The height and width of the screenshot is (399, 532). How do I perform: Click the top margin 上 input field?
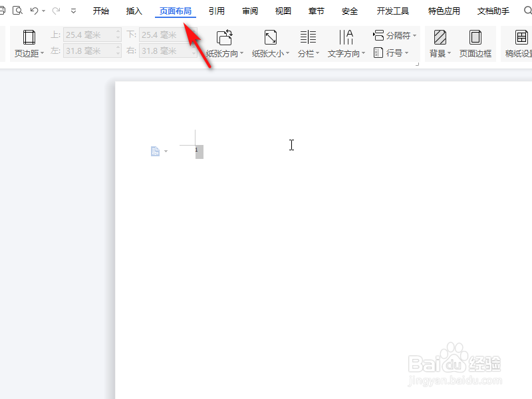click(92, 35)
